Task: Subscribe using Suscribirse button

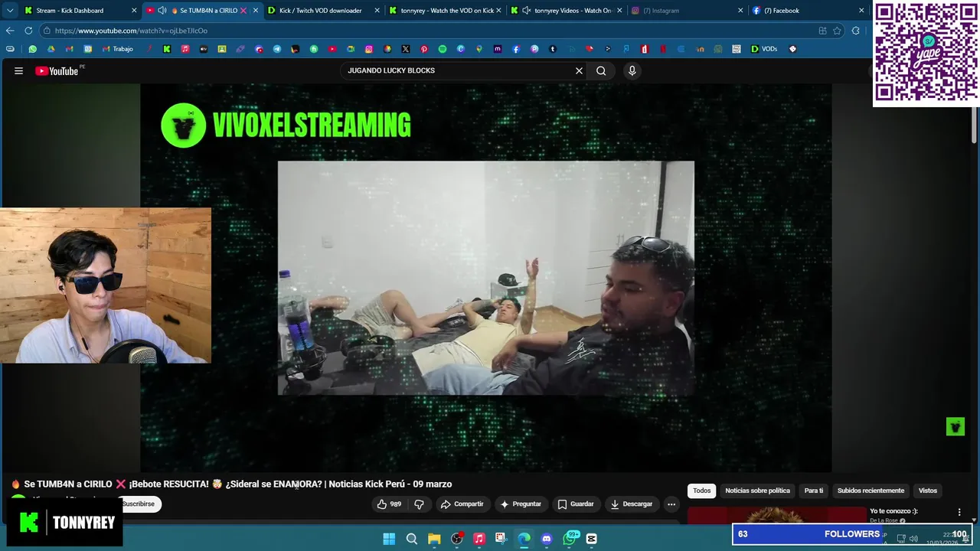Action: (141, 504)
